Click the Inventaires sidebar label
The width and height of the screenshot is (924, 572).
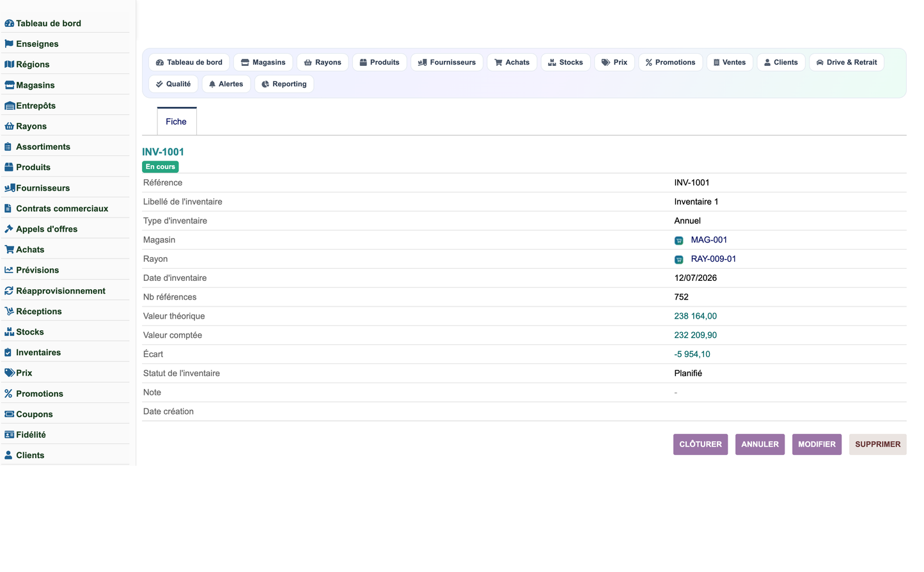tap(38, 353)
